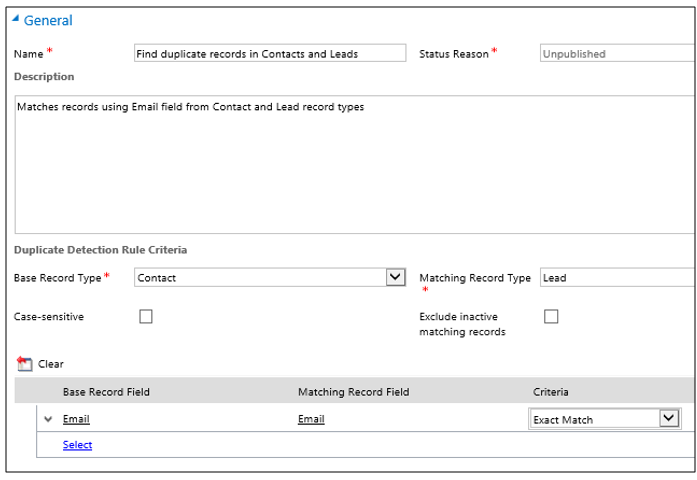Collapse the General section triangle
The image size is (697, 480).
[16, 21]
